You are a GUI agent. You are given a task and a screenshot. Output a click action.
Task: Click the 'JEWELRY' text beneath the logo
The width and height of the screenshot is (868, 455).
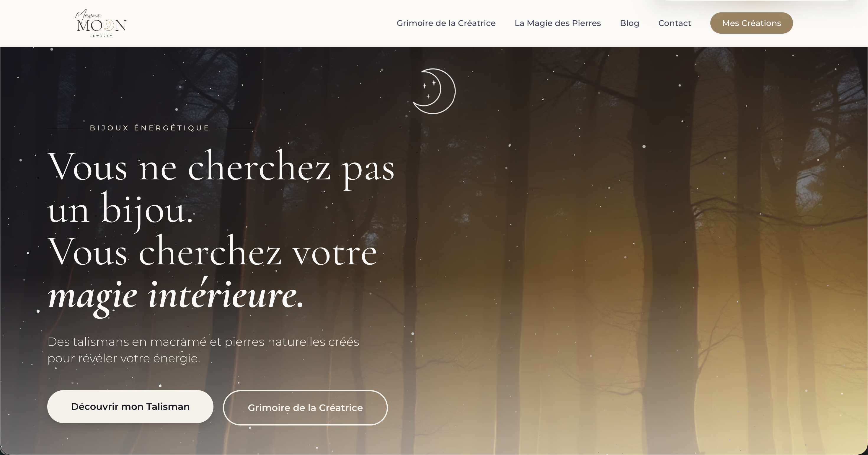(x=101, y=36)
